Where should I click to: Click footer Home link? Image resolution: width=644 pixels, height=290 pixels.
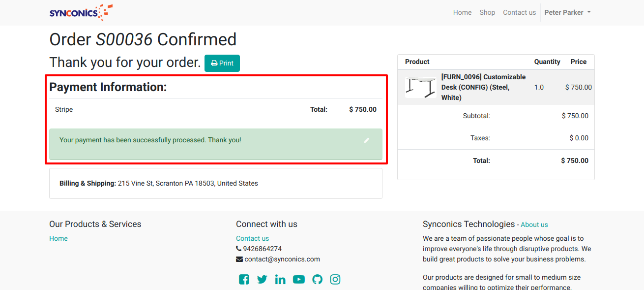(59, 238)
